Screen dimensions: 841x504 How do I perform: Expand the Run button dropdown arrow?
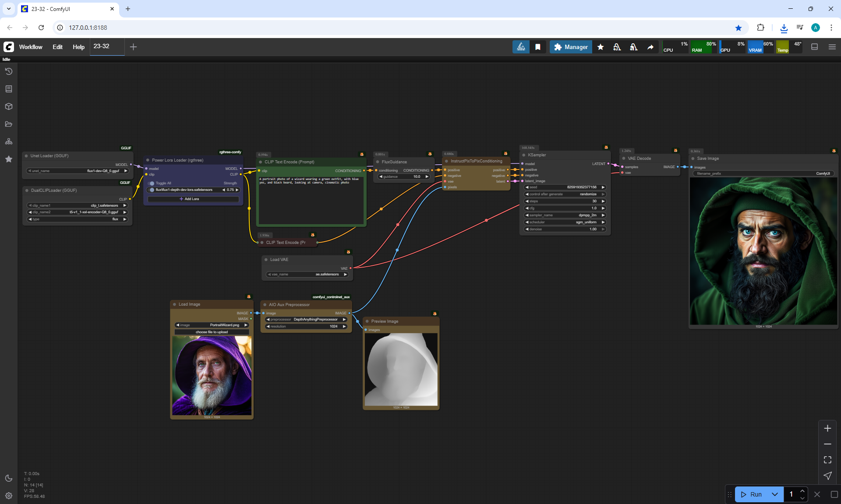tap(774, 494)
